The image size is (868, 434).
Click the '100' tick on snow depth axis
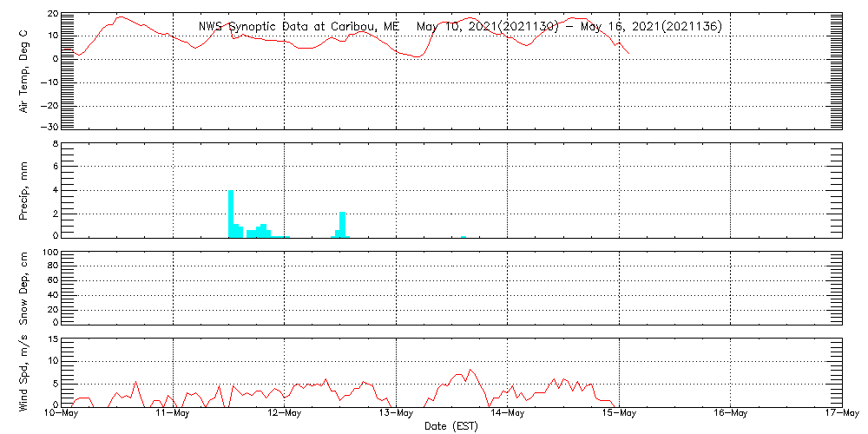(50, 253)
